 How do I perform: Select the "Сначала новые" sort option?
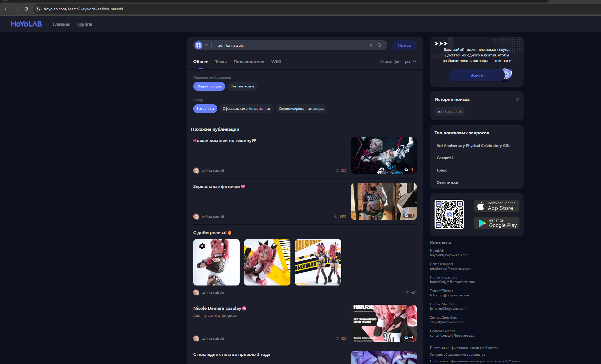pyautogui.click(x=242, y=86)
